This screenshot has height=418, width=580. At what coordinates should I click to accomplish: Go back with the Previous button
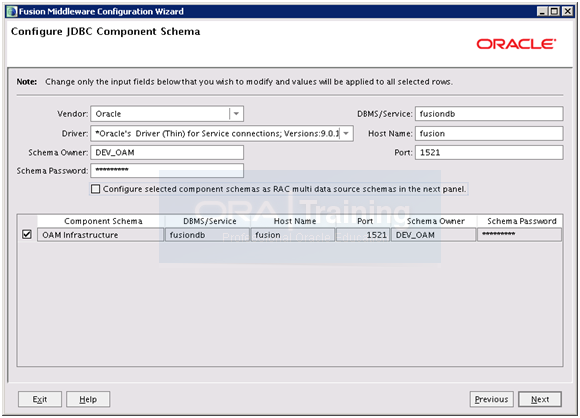[x=492, y=399]
